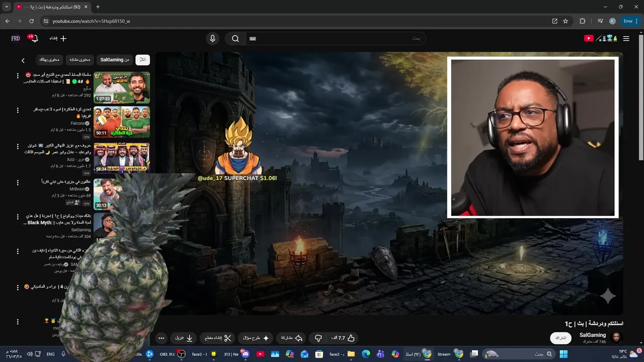
Task: Open SalGaming channel avatar
Action: click(616, 337)
